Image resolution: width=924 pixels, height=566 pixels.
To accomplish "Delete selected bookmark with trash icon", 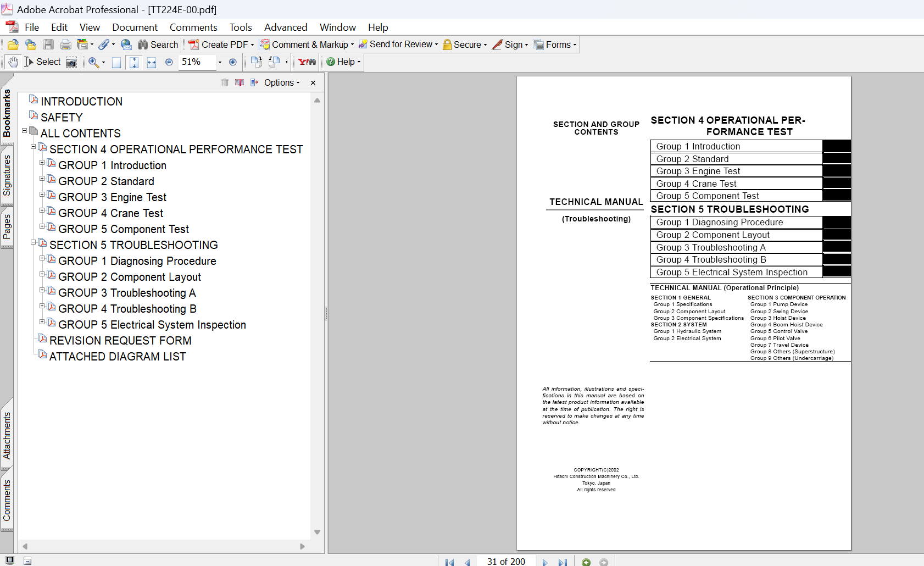I will (x=225, y=82).
